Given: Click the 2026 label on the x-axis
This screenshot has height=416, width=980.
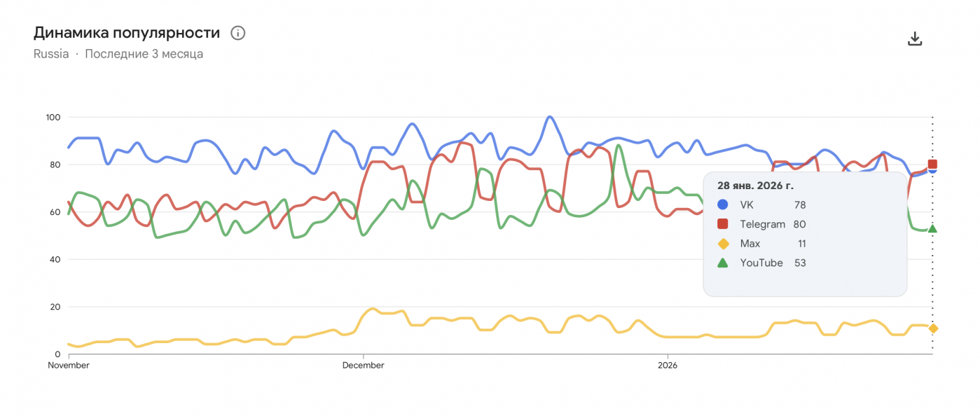Looking at the screenshot, I should (668, 365).
